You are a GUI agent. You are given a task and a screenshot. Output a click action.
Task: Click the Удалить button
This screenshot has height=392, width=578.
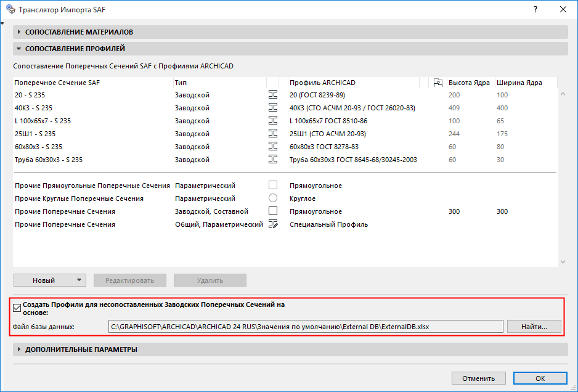(210, 280)
